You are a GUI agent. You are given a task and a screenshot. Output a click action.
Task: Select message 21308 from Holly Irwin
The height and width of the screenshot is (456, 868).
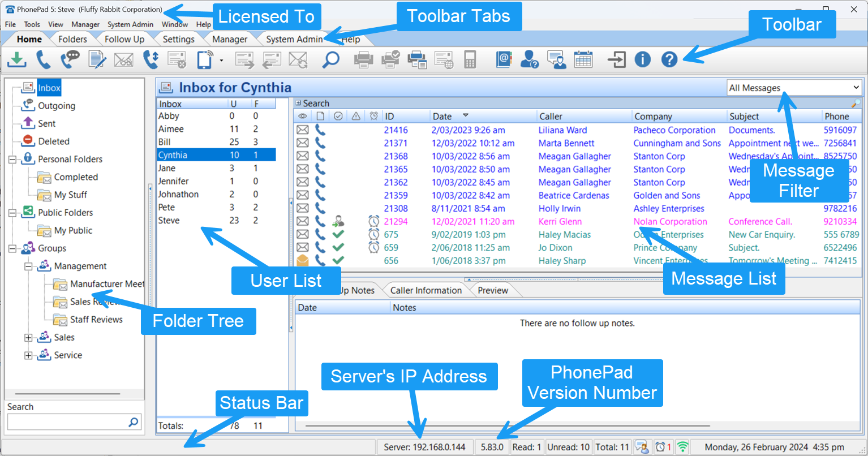pyautogui.click(x=577, y=208)
